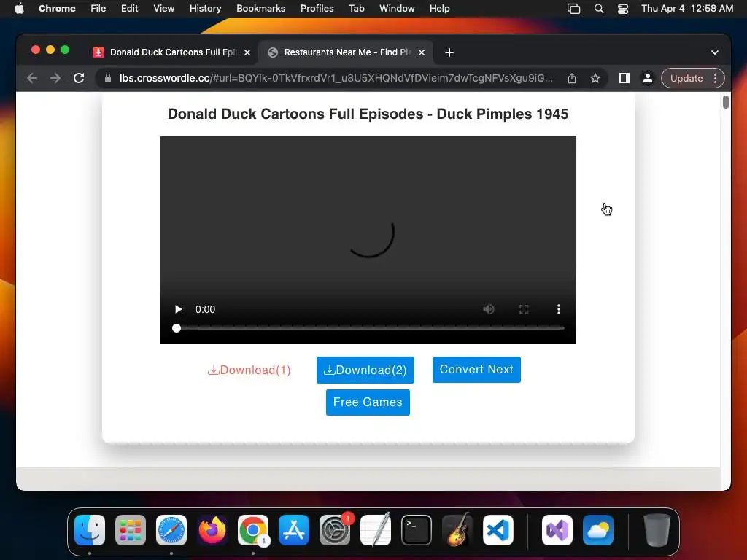Open the Free Games button
The image size is (747, 560).
click(368, 402)
